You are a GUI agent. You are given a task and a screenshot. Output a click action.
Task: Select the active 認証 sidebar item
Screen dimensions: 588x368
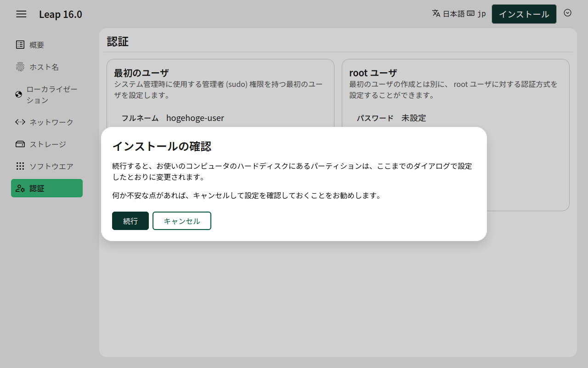pyautogui.click(x=47, y=188)
